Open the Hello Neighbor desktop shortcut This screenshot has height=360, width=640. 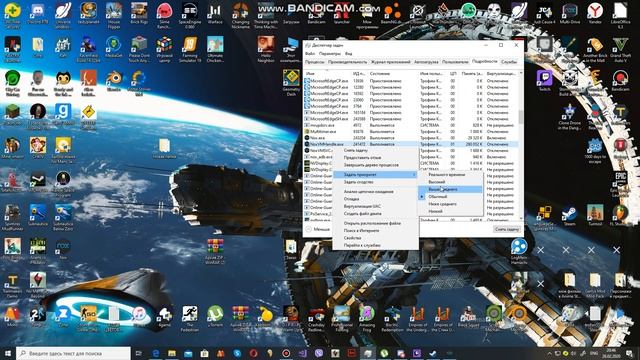(x=266, y=49)
